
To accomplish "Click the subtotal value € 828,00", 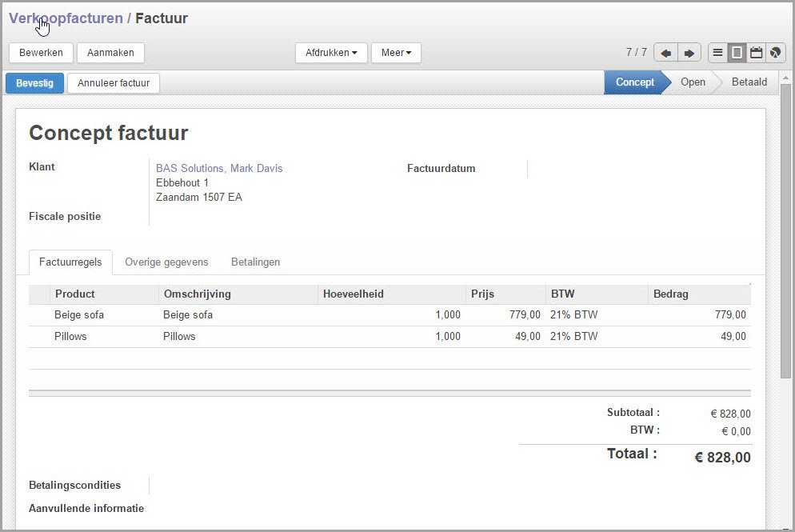I will (x=730, y=414).
